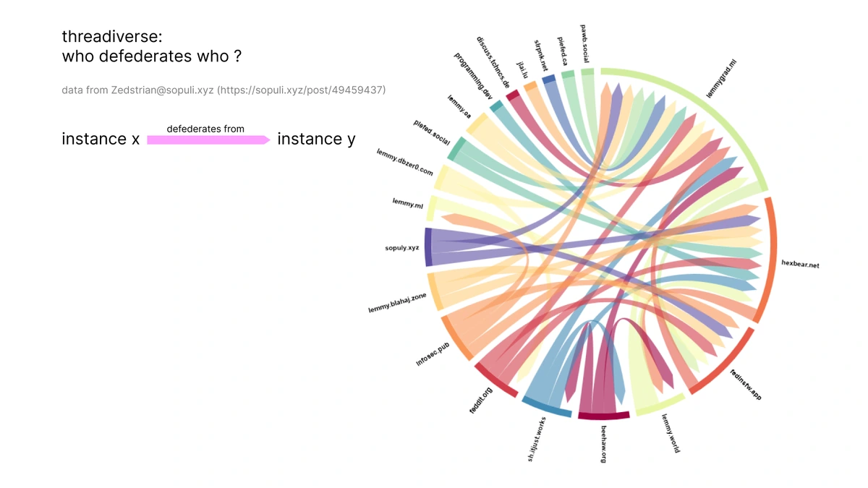Screen dimensions: 868x488
Task: Select the sopuly.xyz node label
Action: 401,248
